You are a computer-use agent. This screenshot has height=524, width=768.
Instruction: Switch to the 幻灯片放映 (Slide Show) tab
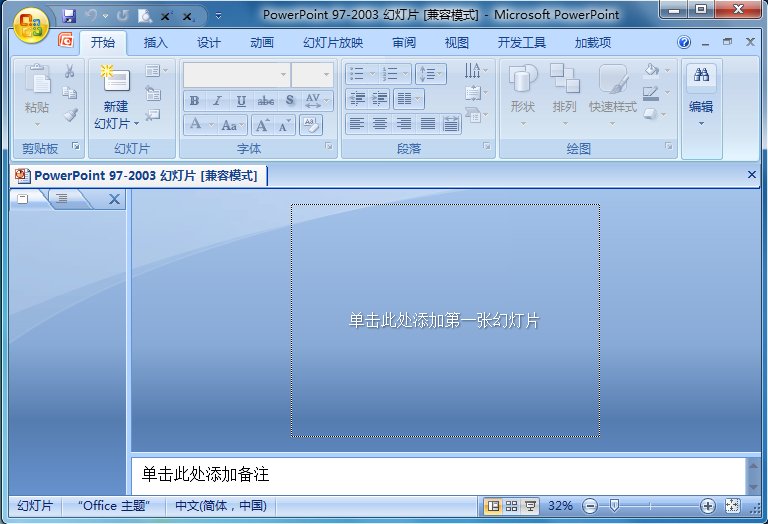(333, 43)
